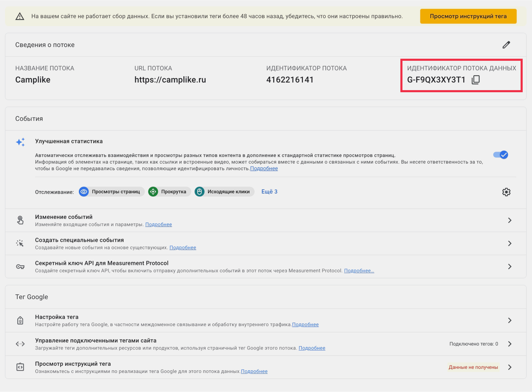Click the Исходящие клики chip label
This screenshot has height=392, width=532.
(x=229, y=192)
